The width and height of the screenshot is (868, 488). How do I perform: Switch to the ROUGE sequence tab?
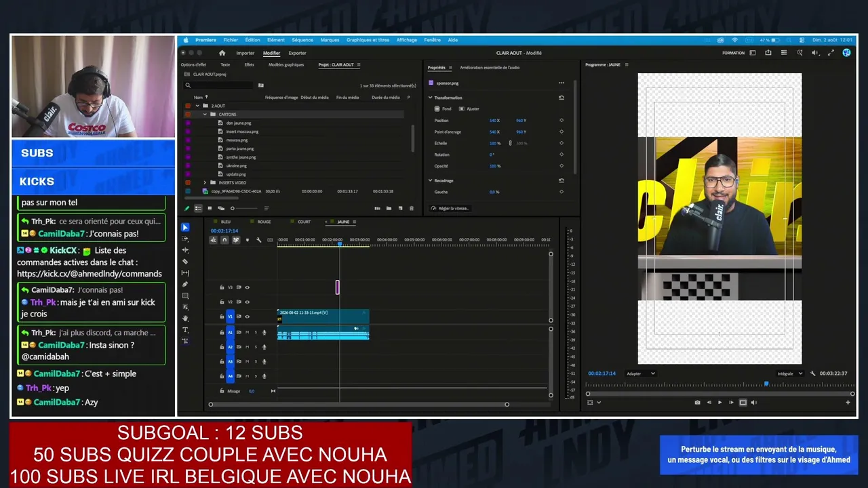[264, 222]
